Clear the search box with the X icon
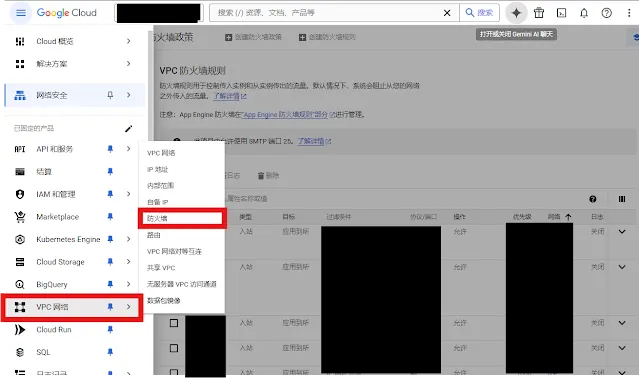 tap(447, 13)
